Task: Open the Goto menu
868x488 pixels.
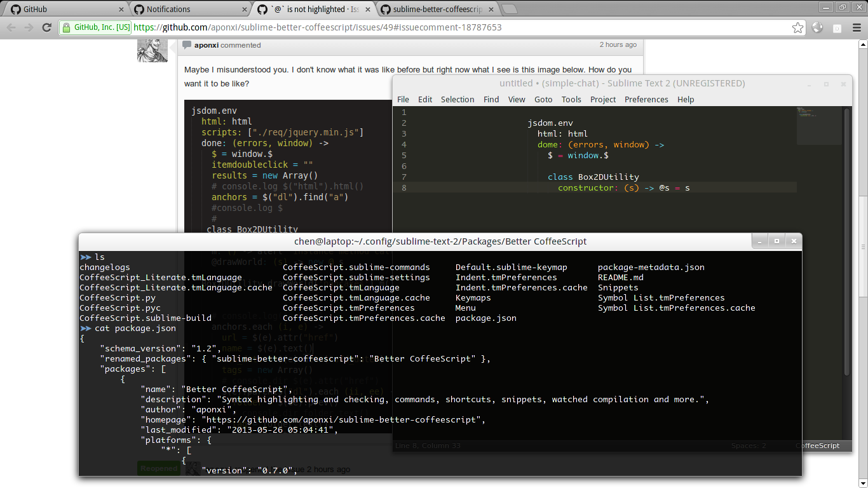Action: click(x=543, y=99)
